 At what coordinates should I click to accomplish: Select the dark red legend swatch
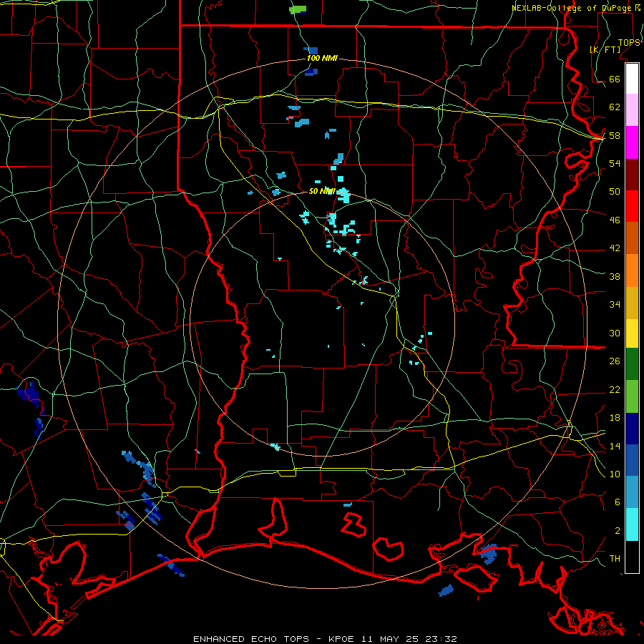(x=632, y=175)
